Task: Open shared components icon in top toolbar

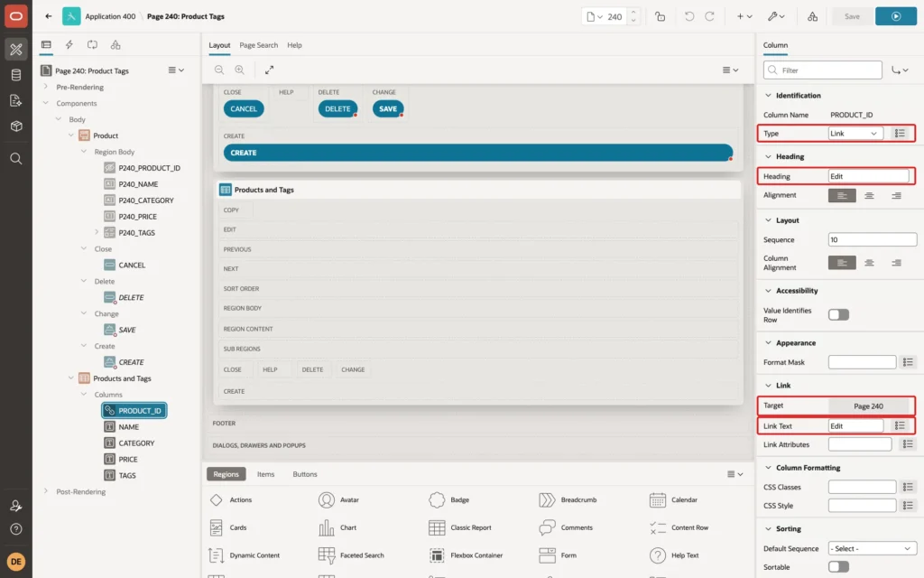Action: pyautogui.click(x=812, y=16)
